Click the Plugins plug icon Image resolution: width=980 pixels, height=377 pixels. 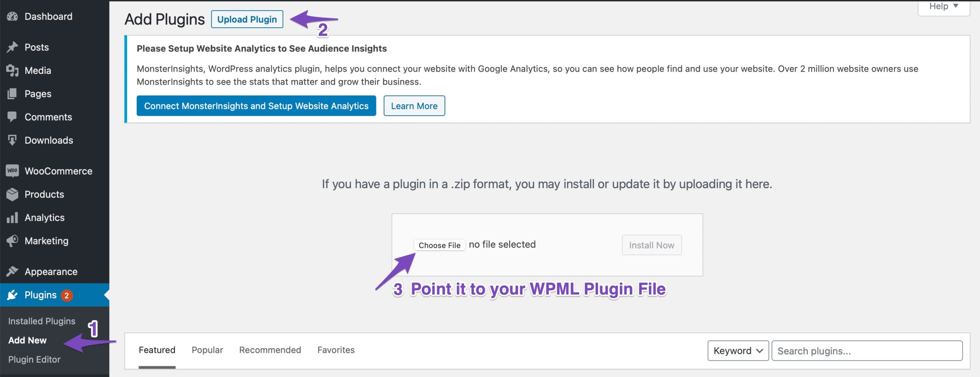(x=12, y=295)
